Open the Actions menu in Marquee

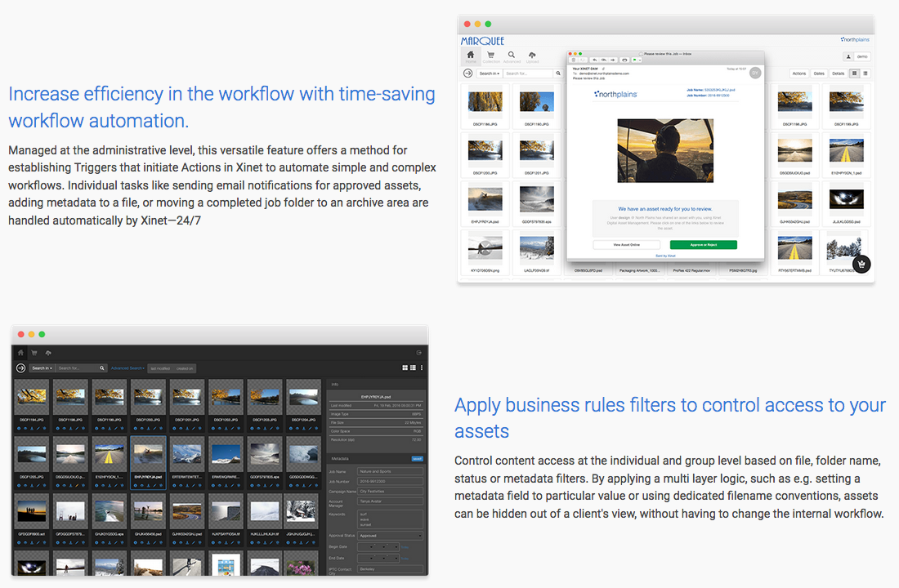coord(798,73)
